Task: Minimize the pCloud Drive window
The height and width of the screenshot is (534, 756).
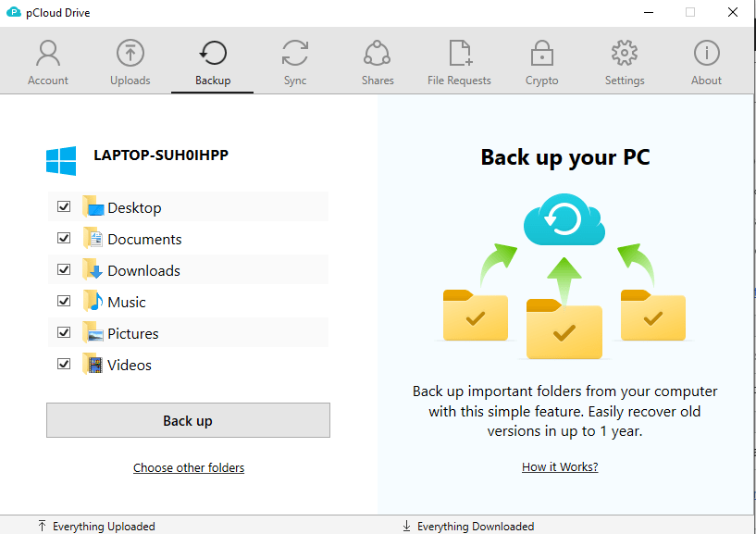Action: [649, 12]
